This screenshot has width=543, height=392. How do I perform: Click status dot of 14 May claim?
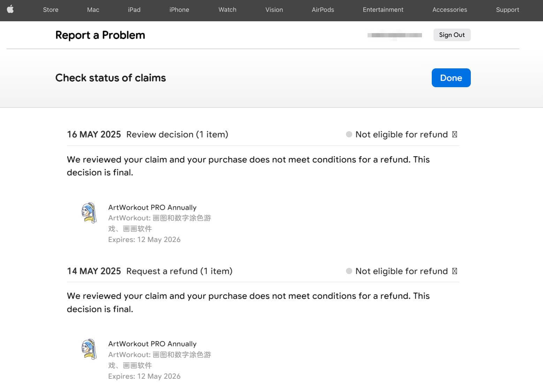(x=349, y=271)
